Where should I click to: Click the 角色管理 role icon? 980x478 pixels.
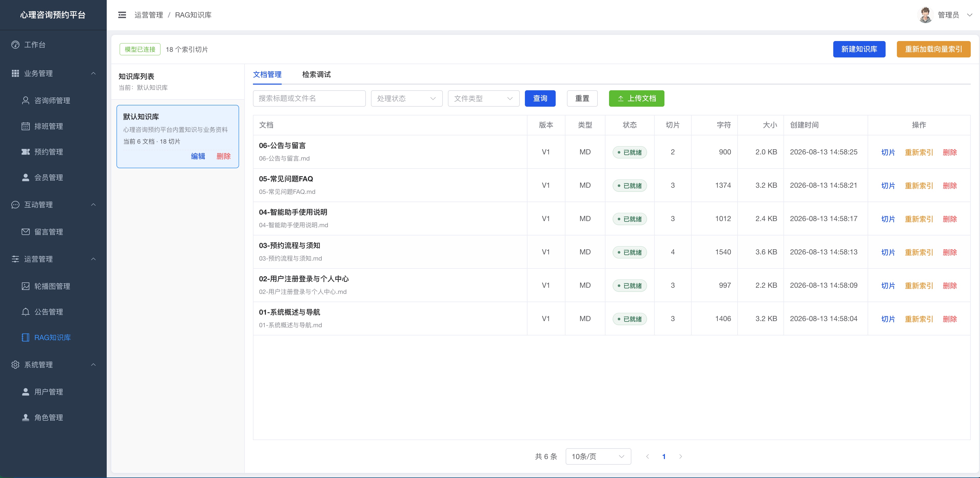click(x=25, y=417)
